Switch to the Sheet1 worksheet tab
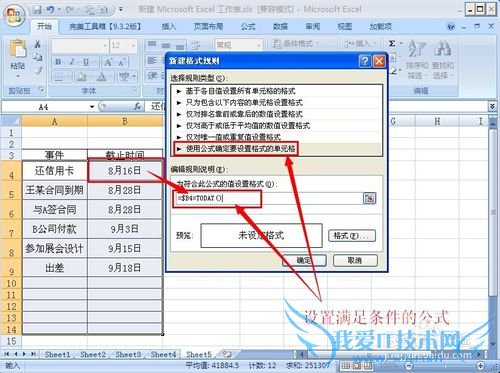Screen dimensions: 500x373 pos(57,354)
